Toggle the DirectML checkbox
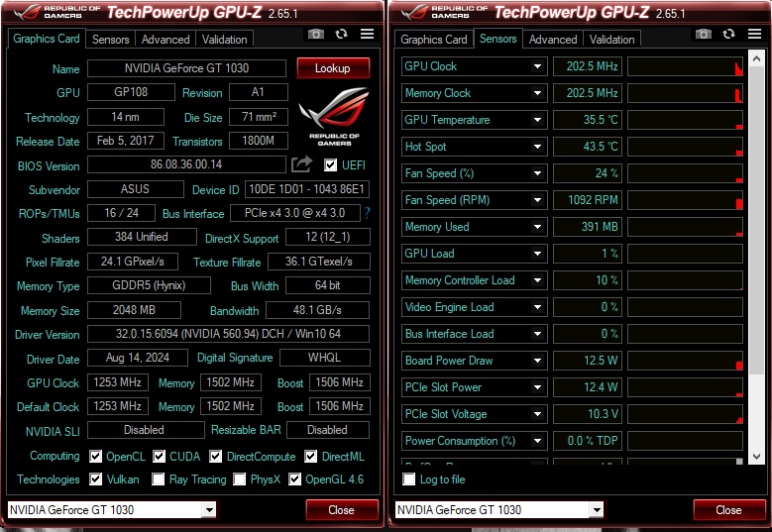Image resolution: width=772 pixels, height=532 pixels. [310, 456]
